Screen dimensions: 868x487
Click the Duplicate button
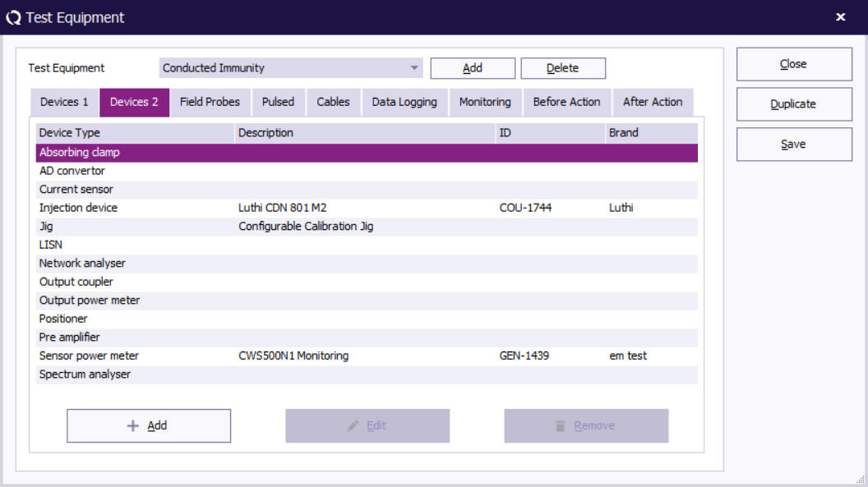coord(794,104)
